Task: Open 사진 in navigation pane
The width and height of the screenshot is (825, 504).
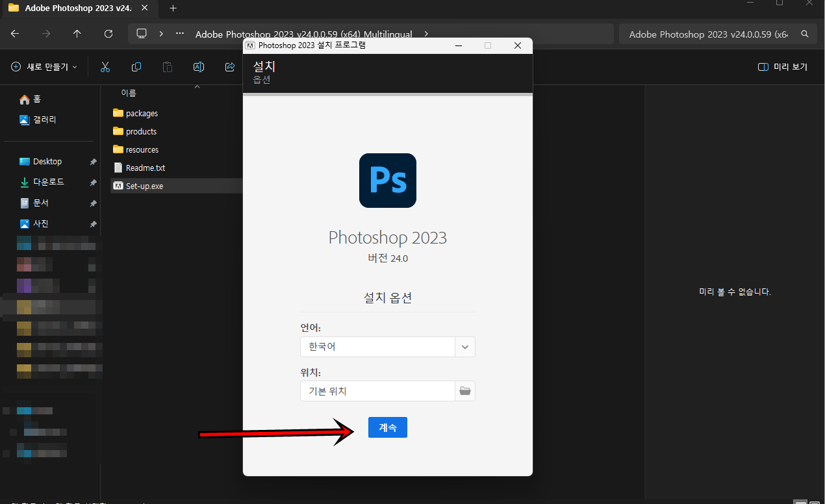Action: pos(34,223)
